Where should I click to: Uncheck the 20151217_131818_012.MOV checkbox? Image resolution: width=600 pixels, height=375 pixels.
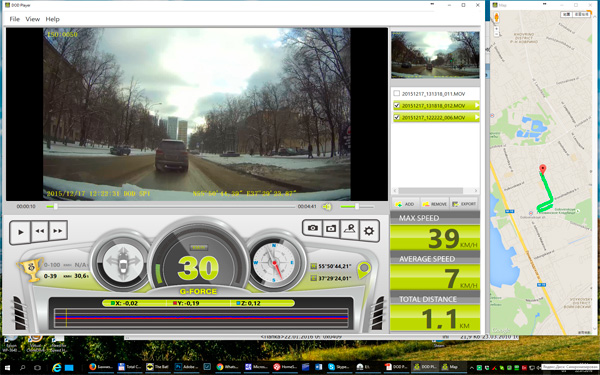tap(397, 105)
